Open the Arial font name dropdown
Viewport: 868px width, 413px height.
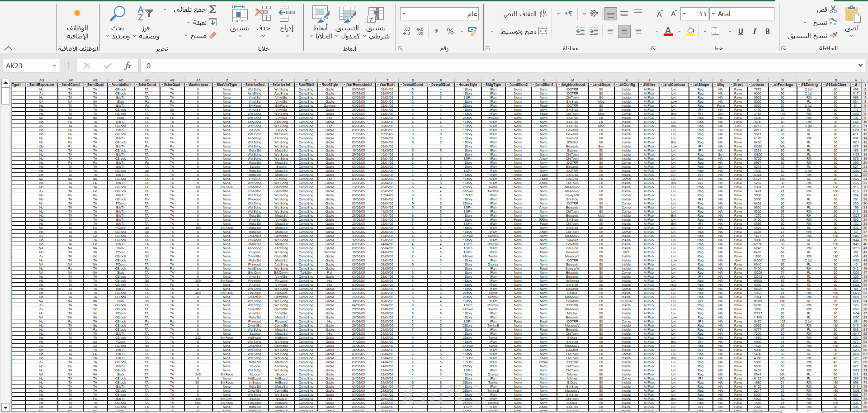click(714, 14)
